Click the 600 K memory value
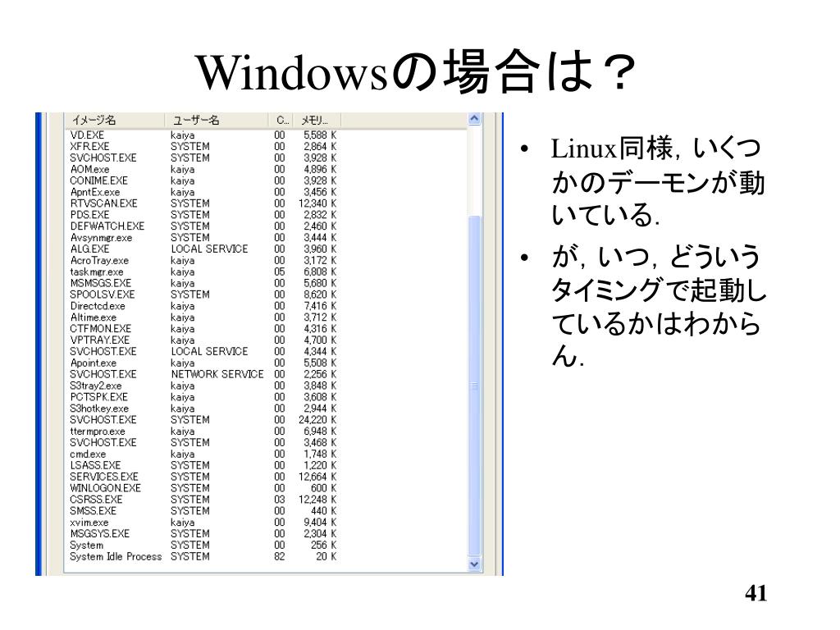Screen dimensions: 840x630 (323, 489)
